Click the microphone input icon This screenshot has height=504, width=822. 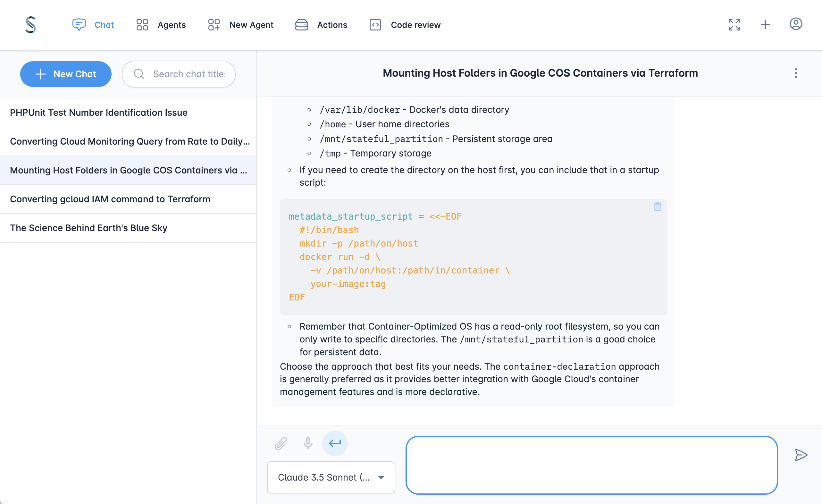coord(308,443)
